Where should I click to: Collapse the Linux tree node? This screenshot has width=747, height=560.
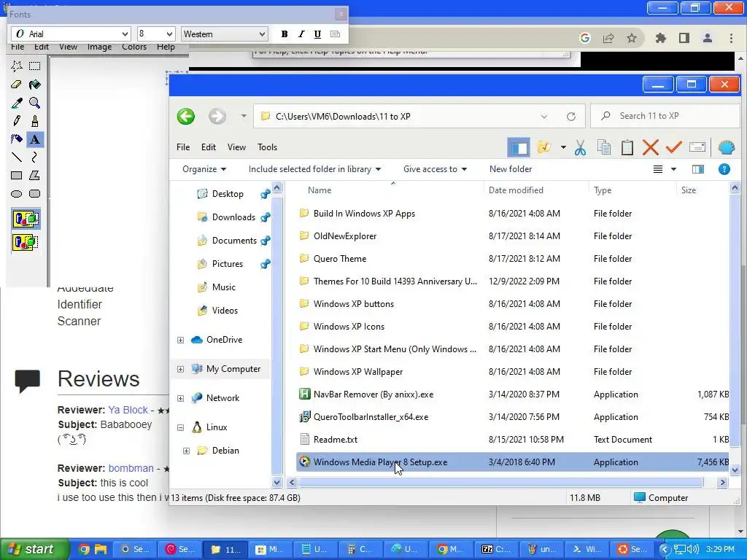coord(181,427)
